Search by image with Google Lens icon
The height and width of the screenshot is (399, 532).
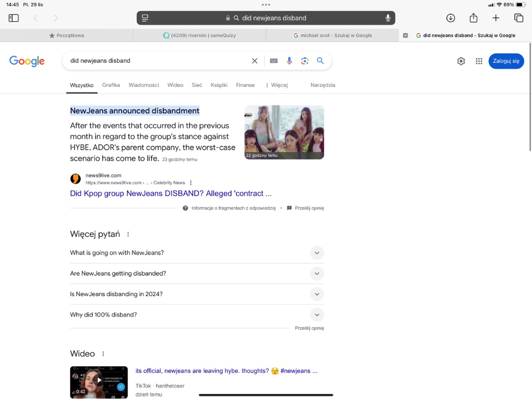(x=305, y=61)
